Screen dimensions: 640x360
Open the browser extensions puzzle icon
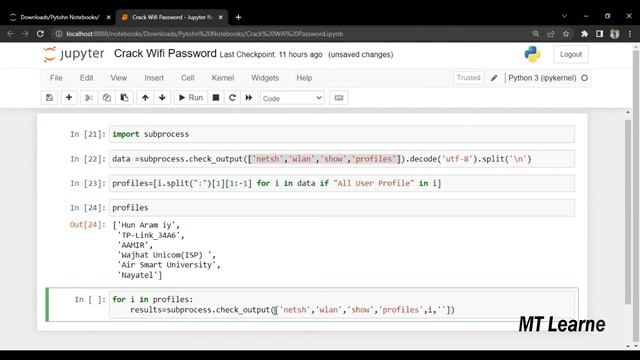point(584,34)
